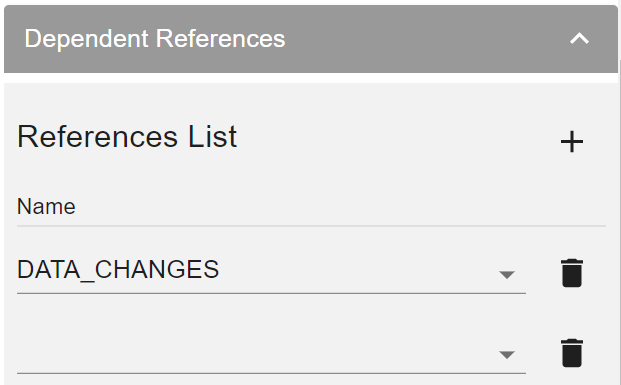Delete the empty reference row
Viewport: 621px width, 385px height.
coord(572,353)
